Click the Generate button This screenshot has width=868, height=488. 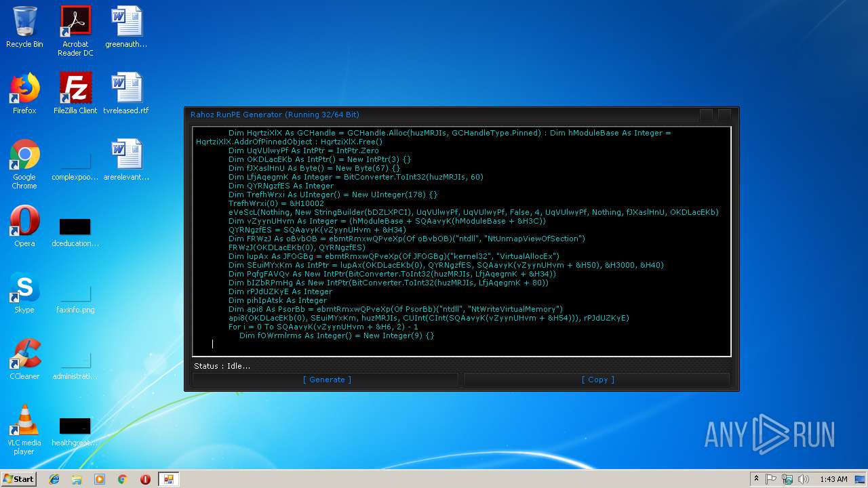(326, 380)
